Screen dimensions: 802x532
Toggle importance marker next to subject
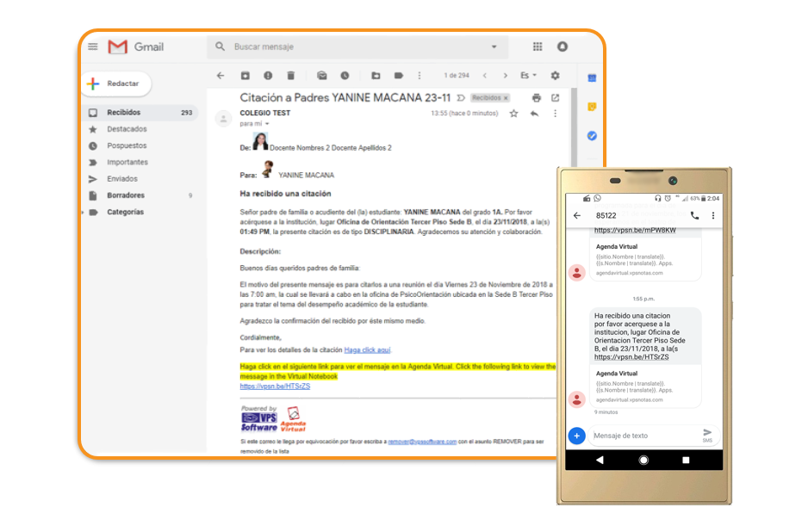click(x=461, y=97)
